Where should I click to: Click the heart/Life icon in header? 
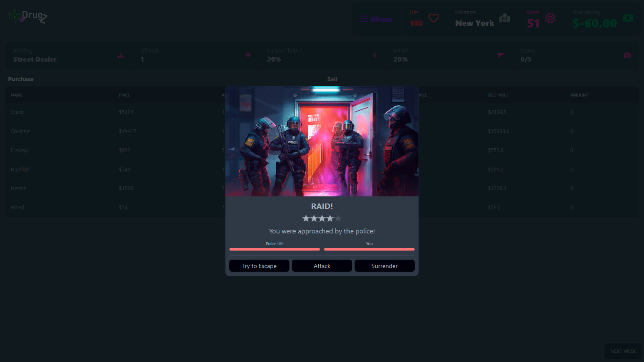pos(433,18)
